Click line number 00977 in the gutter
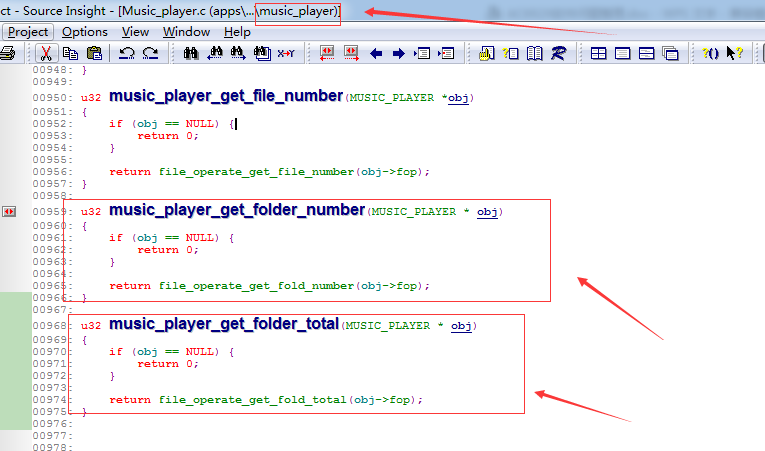The image size is (765, 451). (52, 435)
